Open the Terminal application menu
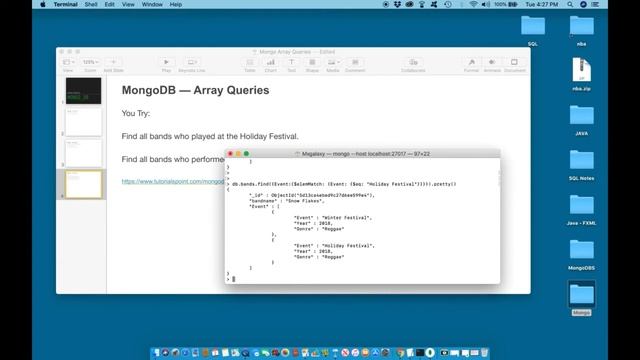Screen dimensions: 640x360 click(x=65, y=4)
